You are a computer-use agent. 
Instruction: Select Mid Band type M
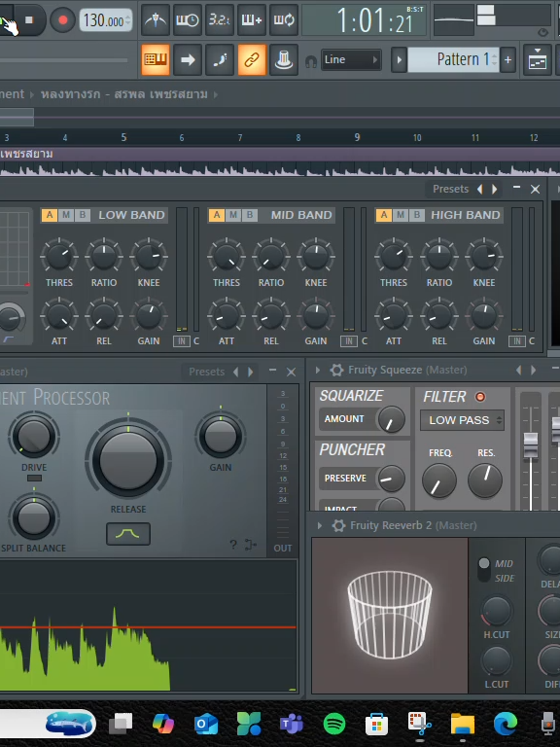click(x=233, y=215)
